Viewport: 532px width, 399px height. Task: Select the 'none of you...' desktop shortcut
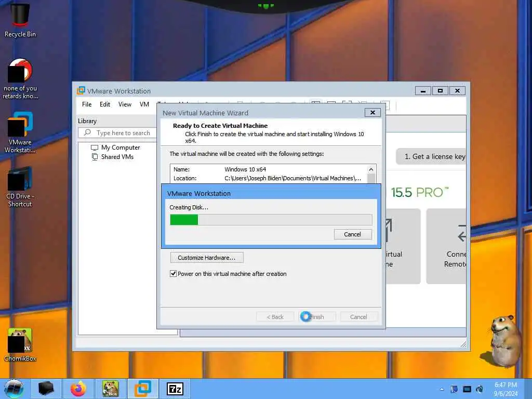tap(20, 79)
